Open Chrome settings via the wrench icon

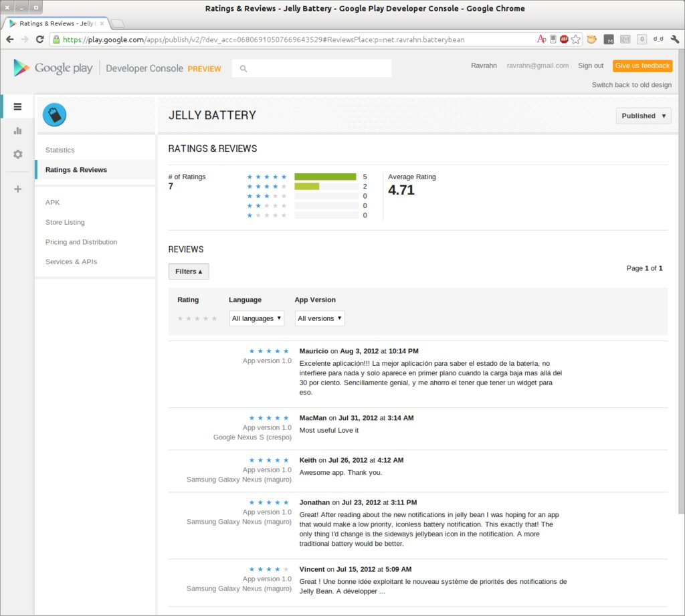coord(676,39)
